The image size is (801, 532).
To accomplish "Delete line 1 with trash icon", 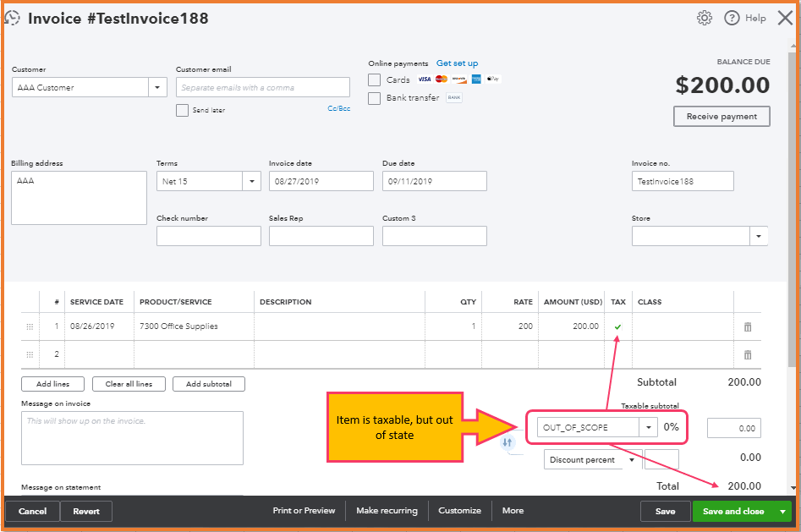I will pyautogui.click(x=747, y=326).
